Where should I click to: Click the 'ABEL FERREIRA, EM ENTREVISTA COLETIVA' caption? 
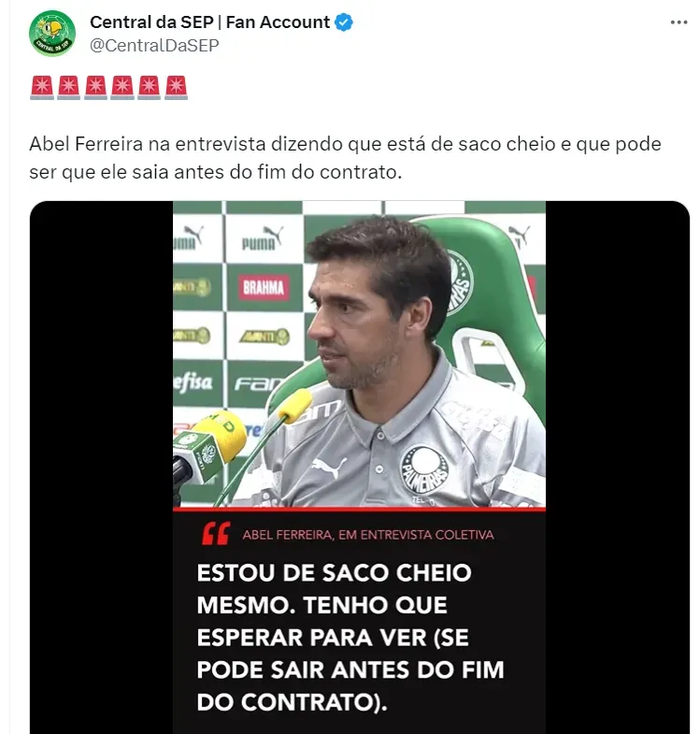[x=368, y=535]
